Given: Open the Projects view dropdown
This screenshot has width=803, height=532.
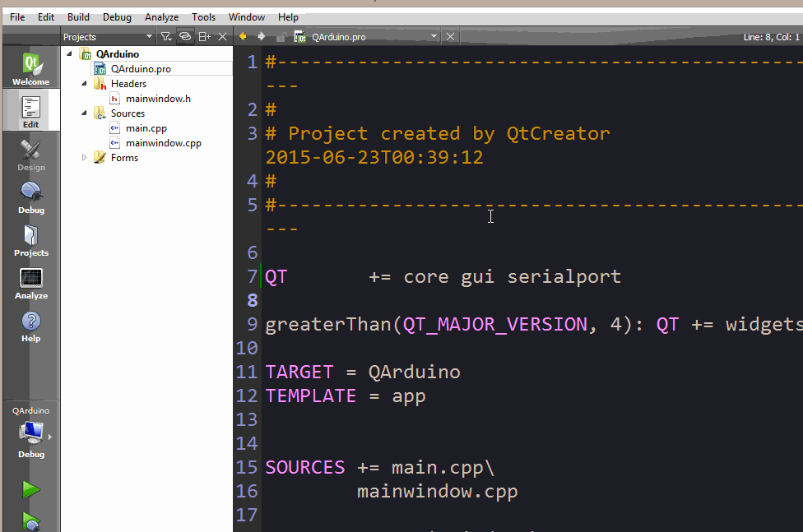Looking at the screenshot, I should (149, 37).
